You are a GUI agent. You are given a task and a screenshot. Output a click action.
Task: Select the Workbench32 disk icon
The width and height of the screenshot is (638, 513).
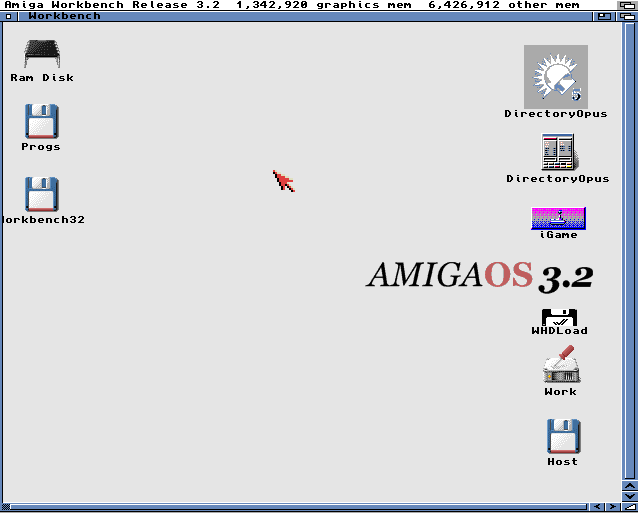pos(42,194)
